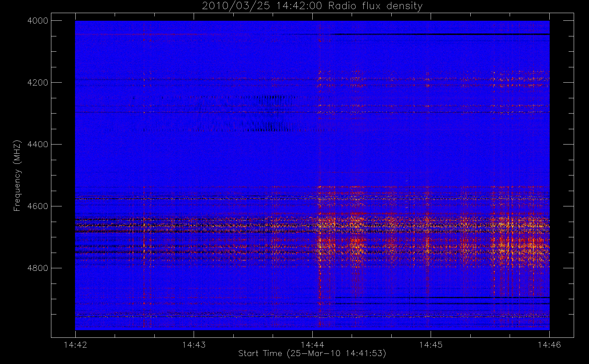The width and height of the screenshot is (589, 364).
Task: Click the 4200 frequency tick label
Action: (x=38, y=83)
